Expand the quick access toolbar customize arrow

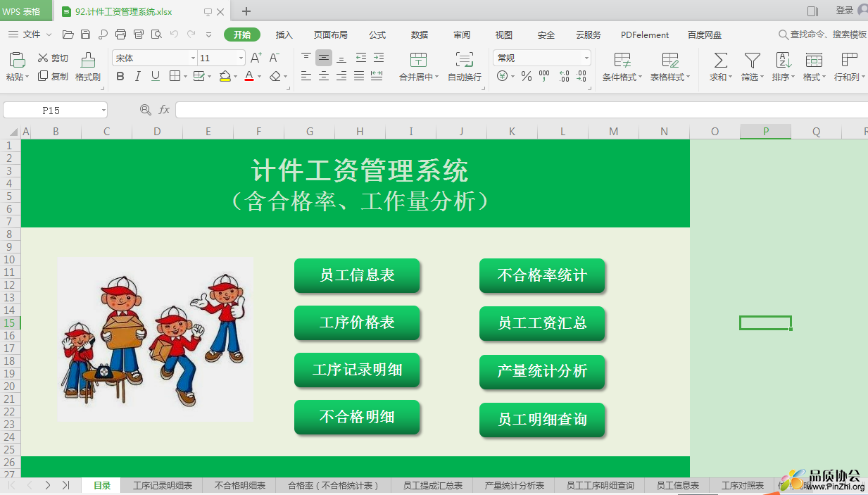[208, 35]
